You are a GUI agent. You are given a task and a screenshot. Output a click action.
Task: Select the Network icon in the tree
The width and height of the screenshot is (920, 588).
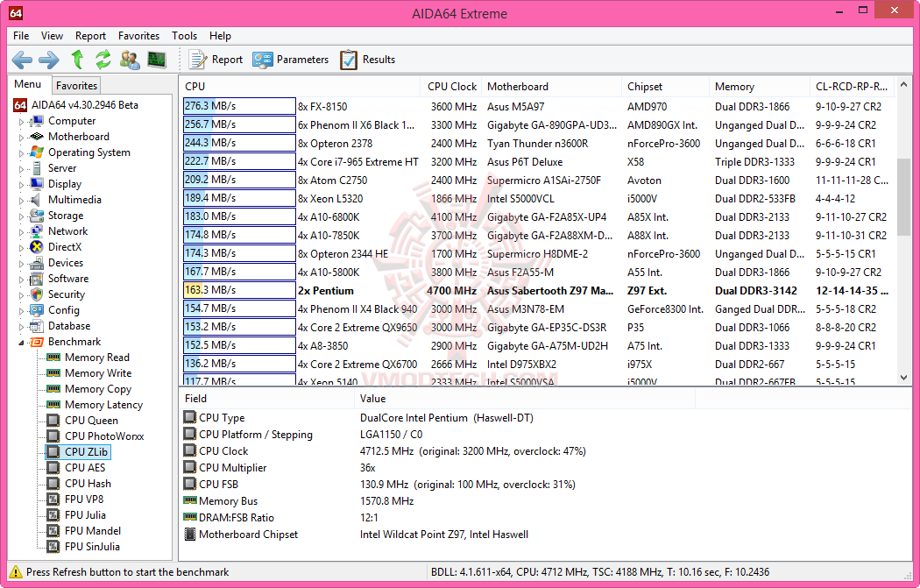[x=37, y=231]
